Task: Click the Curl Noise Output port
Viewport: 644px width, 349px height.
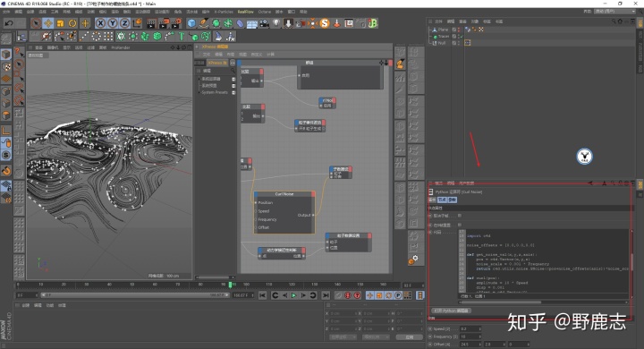Action: click(x=313, y=215)
